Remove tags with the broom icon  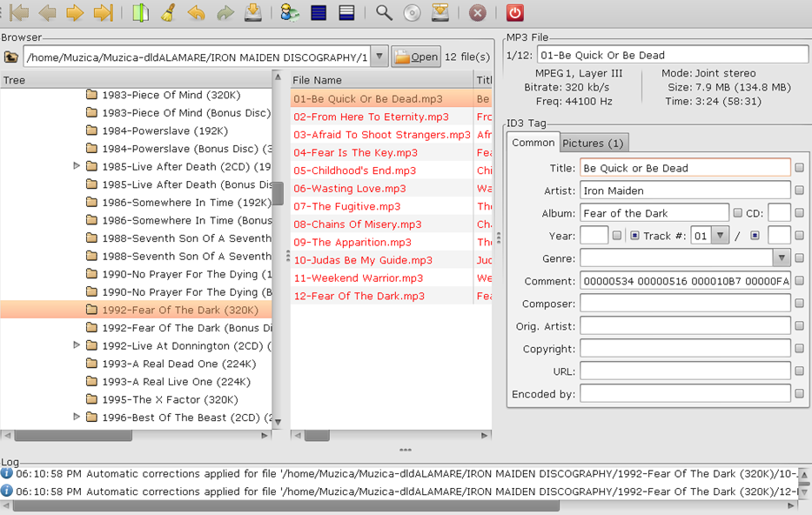(x=168, y=12)
